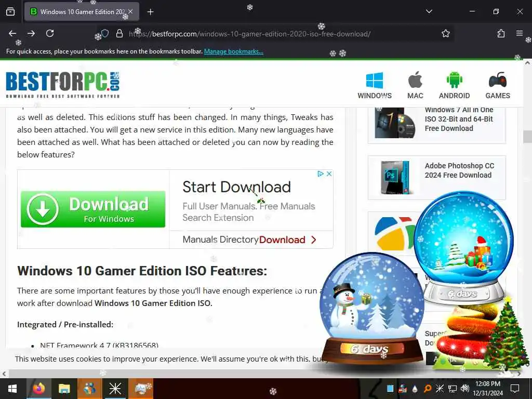532x399 pixels.
Task: Click the network tray icon
Action: pos(453,389)
